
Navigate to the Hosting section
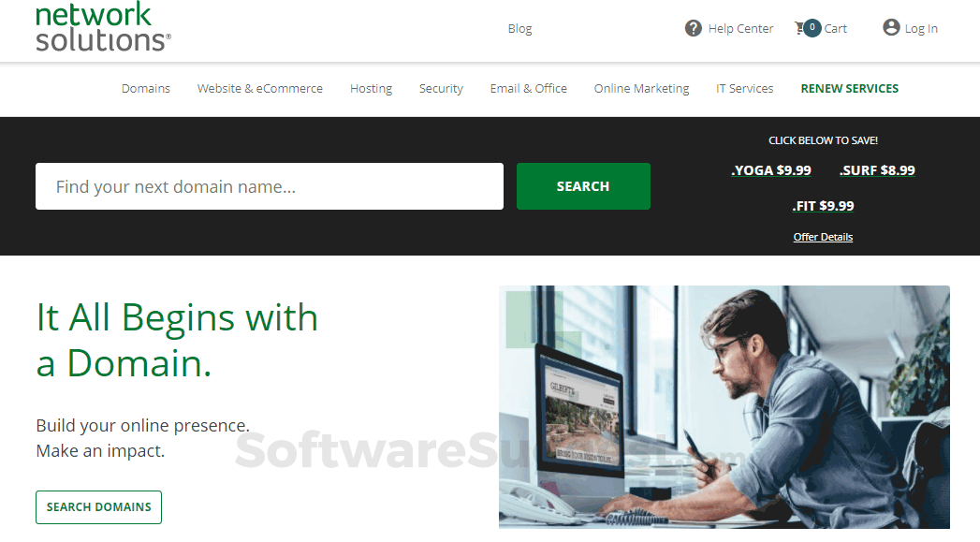click(x=371, y=88)
